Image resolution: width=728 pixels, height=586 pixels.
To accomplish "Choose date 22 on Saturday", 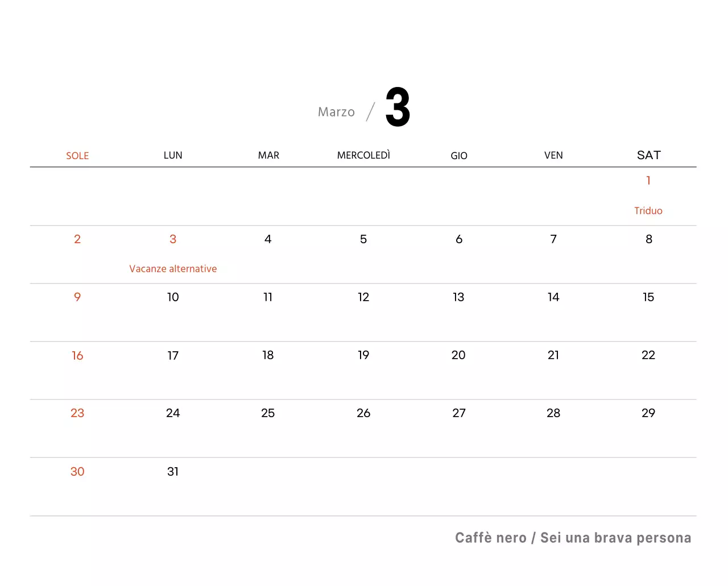I will tap(648, 355).
